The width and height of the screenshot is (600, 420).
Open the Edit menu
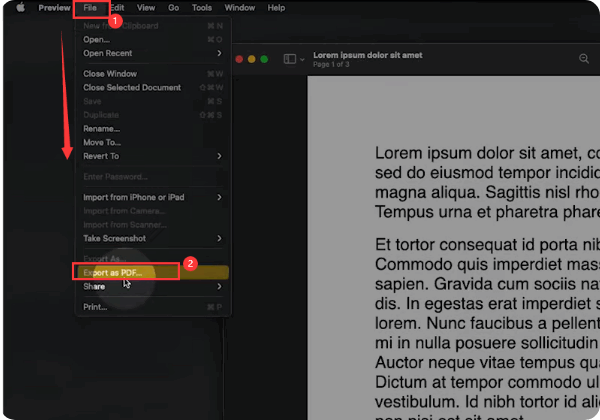click(x=118, y=8)
